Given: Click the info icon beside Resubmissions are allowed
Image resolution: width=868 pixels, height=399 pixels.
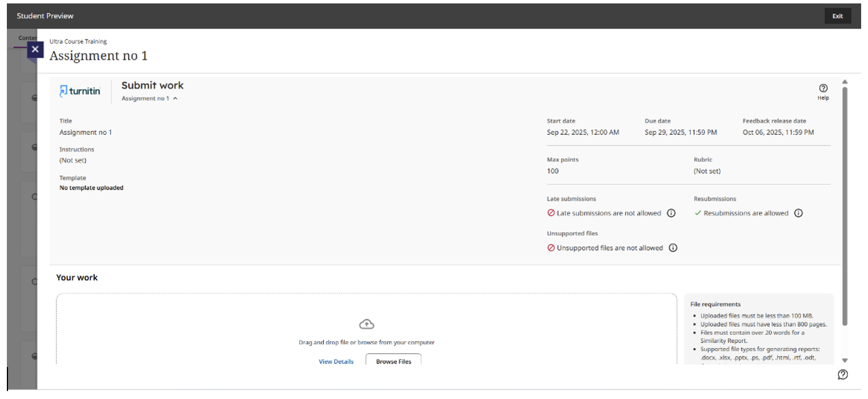Looking at the screenshot, I should pos(798,213).
